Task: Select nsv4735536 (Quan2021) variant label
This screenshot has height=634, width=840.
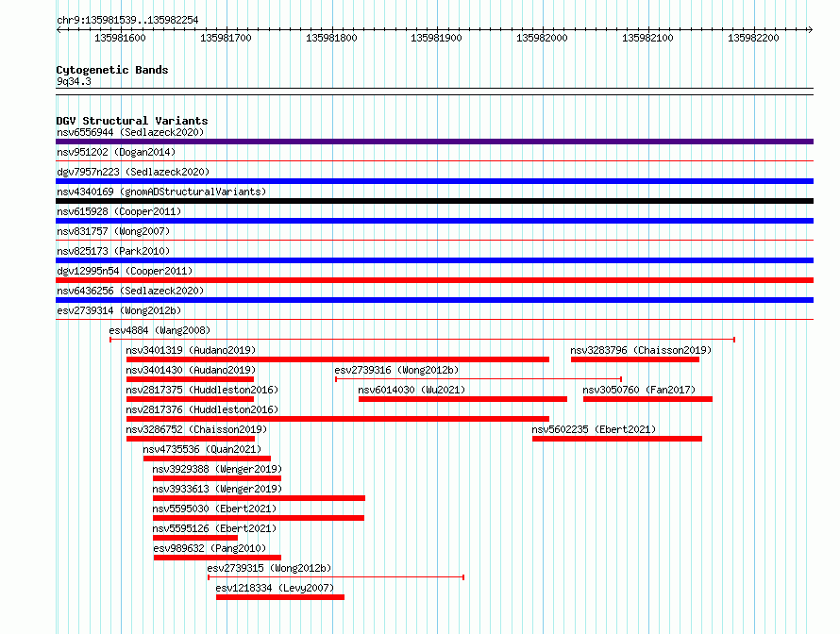Action: tap(202, 449)
